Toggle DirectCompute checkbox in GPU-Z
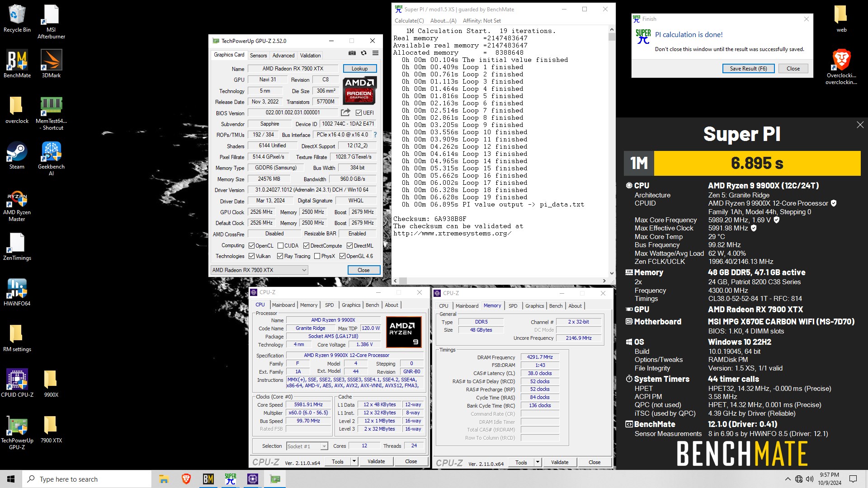This screenshot has width=868, height=488. (306, 246)
